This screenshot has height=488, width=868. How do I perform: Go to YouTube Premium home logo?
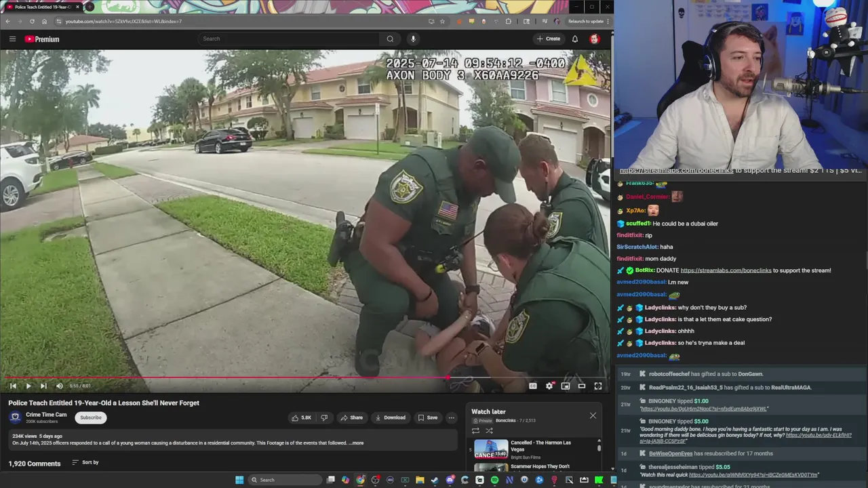42,39
